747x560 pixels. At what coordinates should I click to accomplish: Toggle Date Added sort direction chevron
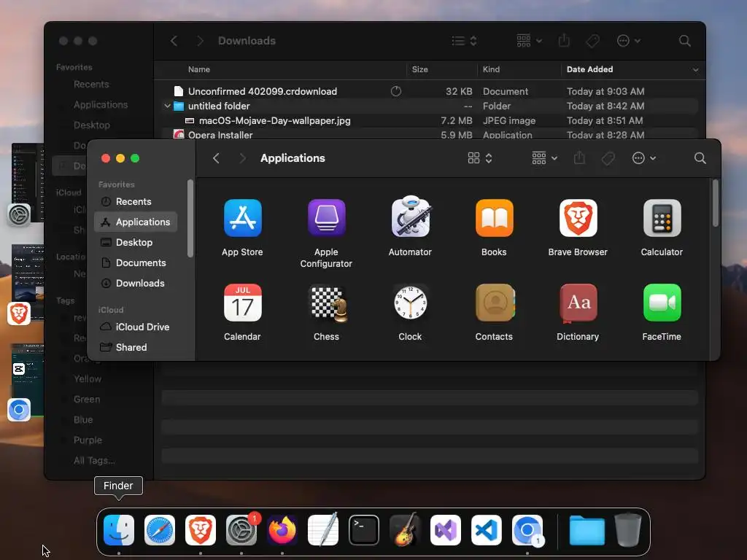(695, 70)
